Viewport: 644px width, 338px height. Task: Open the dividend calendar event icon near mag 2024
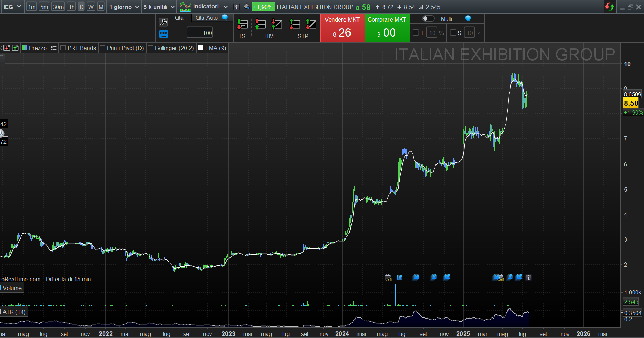click(x=388, y=277)
